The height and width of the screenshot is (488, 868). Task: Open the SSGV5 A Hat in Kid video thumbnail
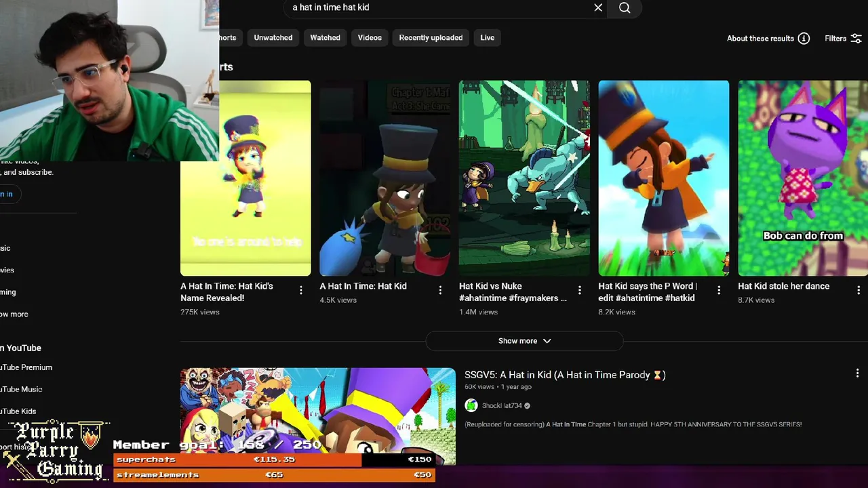(318, 417)
